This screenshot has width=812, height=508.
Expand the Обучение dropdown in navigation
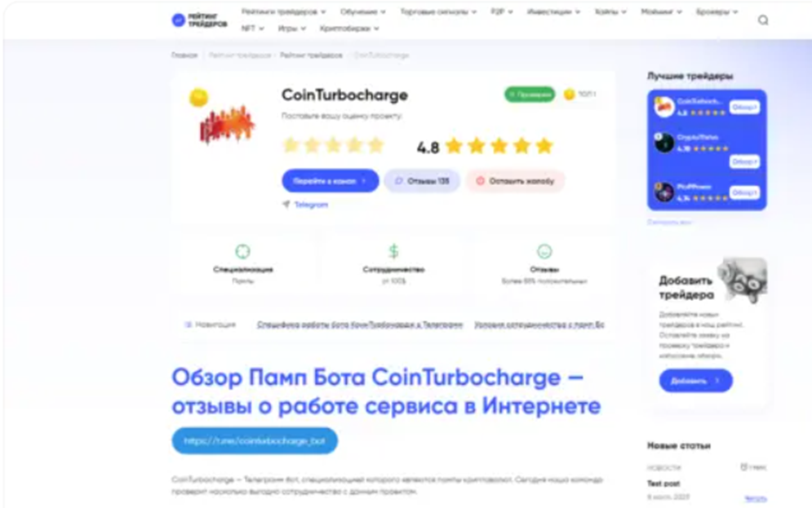coord(362,11)
